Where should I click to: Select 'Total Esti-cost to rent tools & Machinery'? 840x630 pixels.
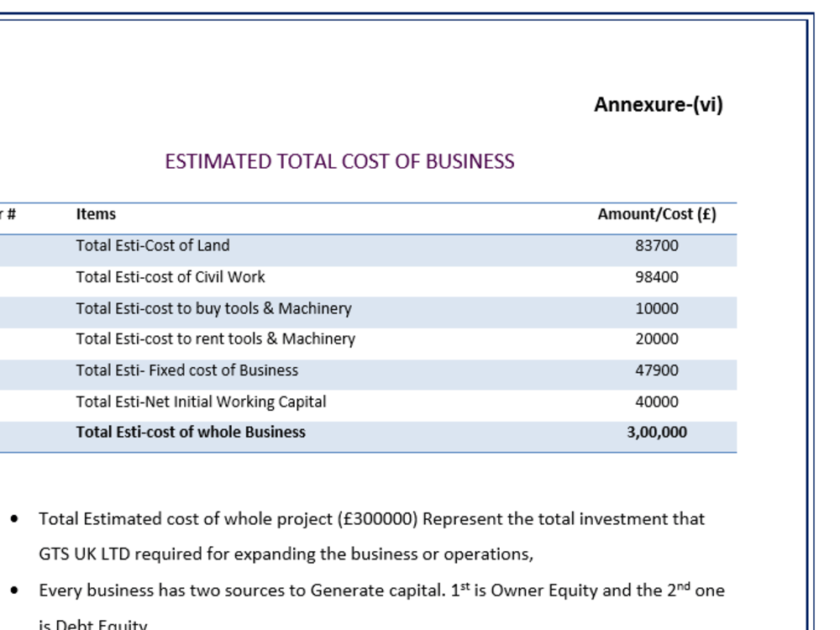[x=215, y=339]
